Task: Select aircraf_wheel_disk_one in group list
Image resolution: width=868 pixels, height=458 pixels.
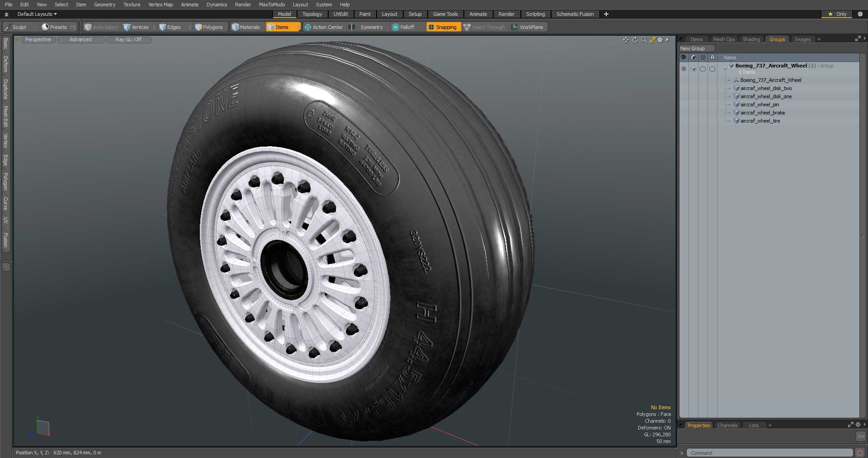Action: click(766, 96)
